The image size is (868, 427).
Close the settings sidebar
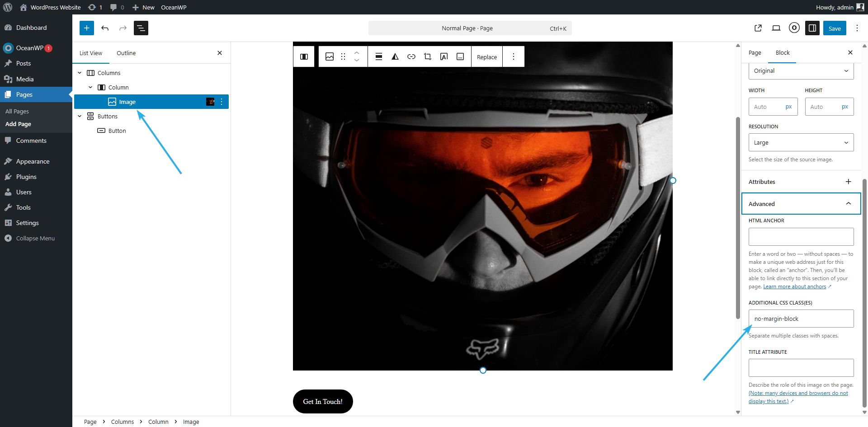point(850,52)
